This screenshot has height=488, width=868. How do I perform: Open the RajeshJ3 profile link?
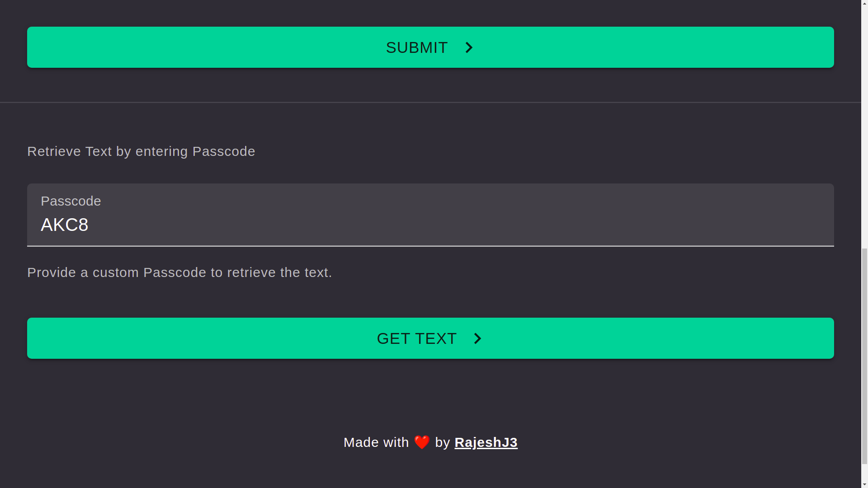click(x=486, y=442)
